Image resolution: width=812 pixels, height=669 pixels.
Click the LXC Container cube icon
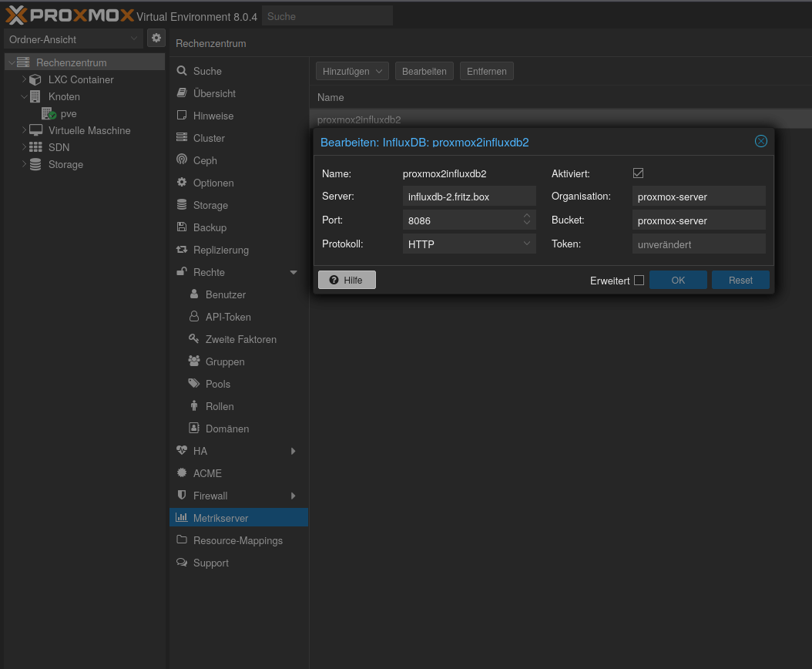point(35,80)
